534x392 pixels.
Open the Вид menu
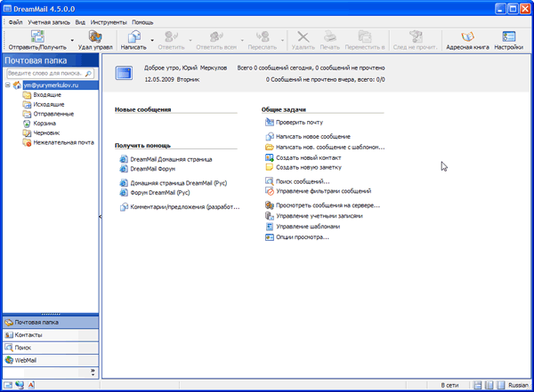[80, 22]
